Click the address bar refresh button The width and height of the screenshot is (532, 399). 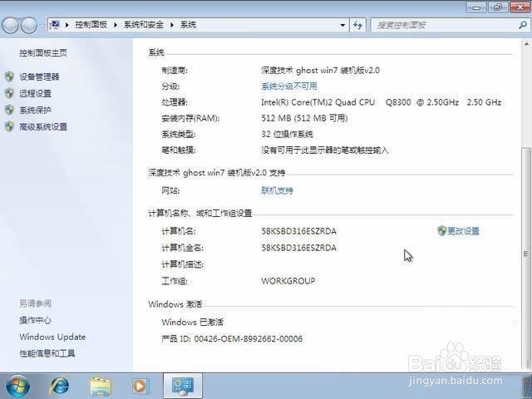click(x=357, y=25)
